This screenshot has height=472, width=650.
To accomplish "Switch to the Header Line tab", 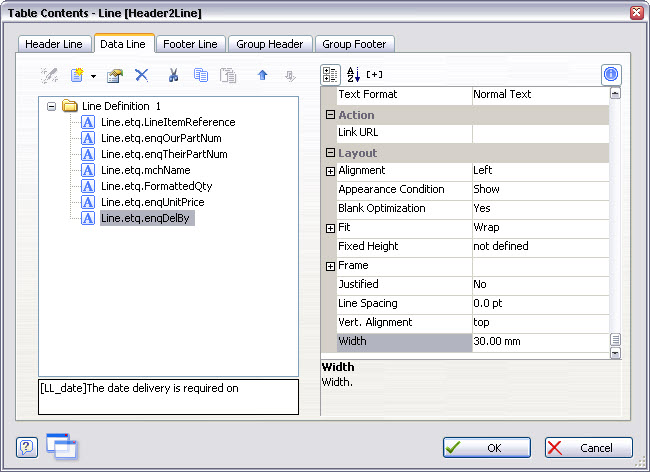I will [x=54, y=44].
